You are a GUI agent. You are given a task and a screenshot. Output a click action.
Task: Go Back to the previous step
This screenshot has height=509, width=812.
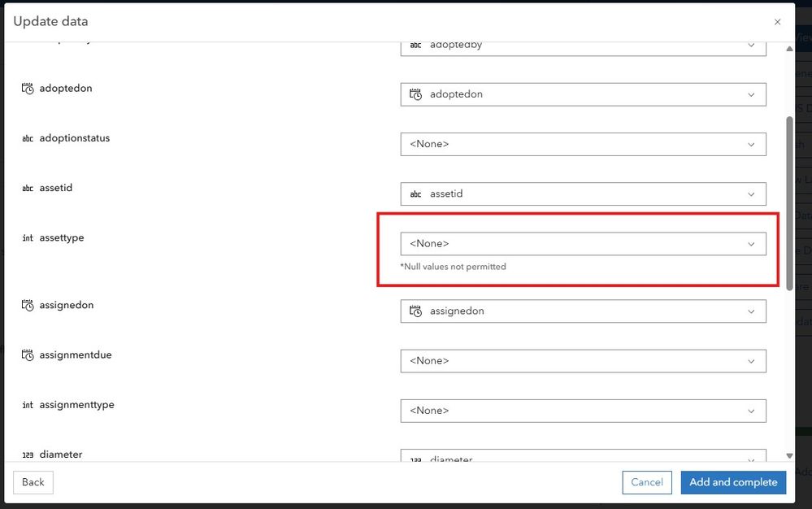33,482
